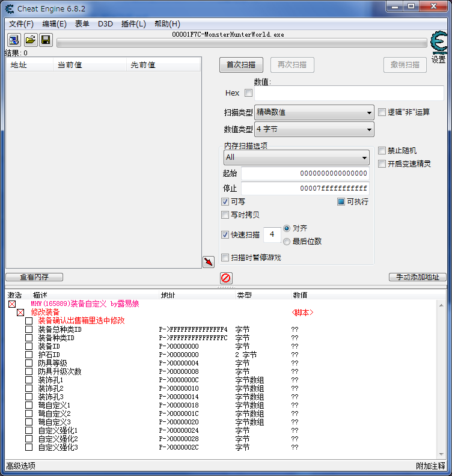Click the fast scan alignment value field
Screen dimensions: 452x476
[272, 234]
